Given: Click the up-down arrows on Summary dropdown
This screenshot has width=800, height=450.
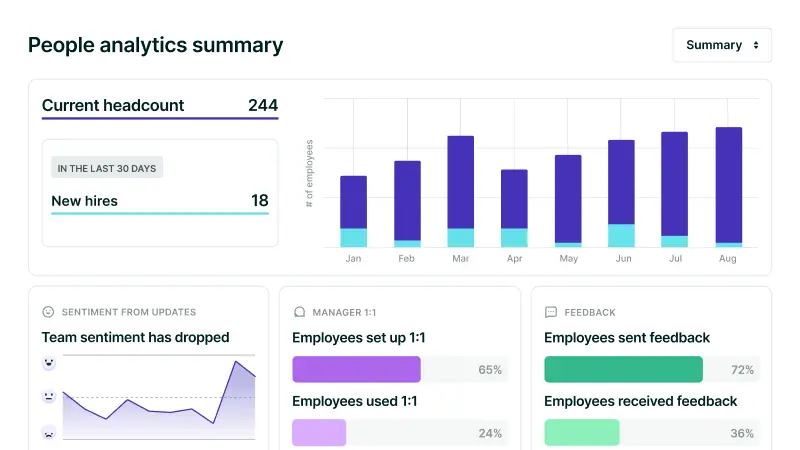Looking at the screenshot, I should click(755, 45).
